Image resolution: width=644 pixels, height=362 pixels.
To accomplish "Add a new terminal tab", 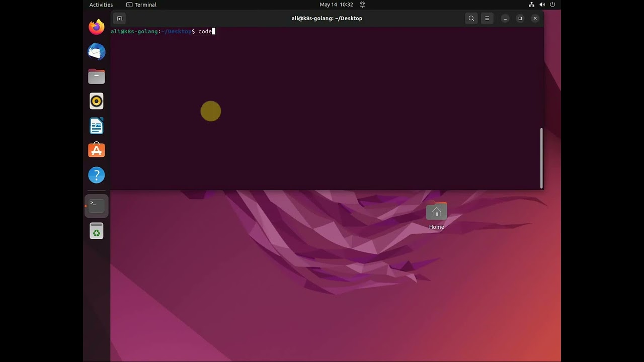I will [119, 19].
